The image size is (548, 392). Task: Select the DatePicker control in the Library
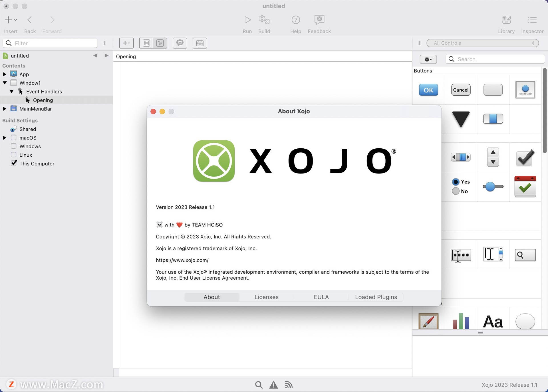[x=525, y=187]
